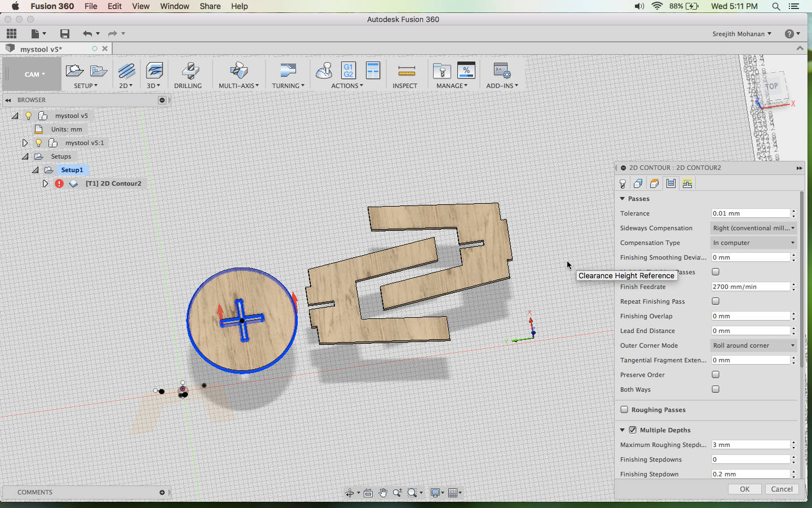
Task: Select the Drilling tool icon
Action: pyautogui.click(x=190, y=71)
